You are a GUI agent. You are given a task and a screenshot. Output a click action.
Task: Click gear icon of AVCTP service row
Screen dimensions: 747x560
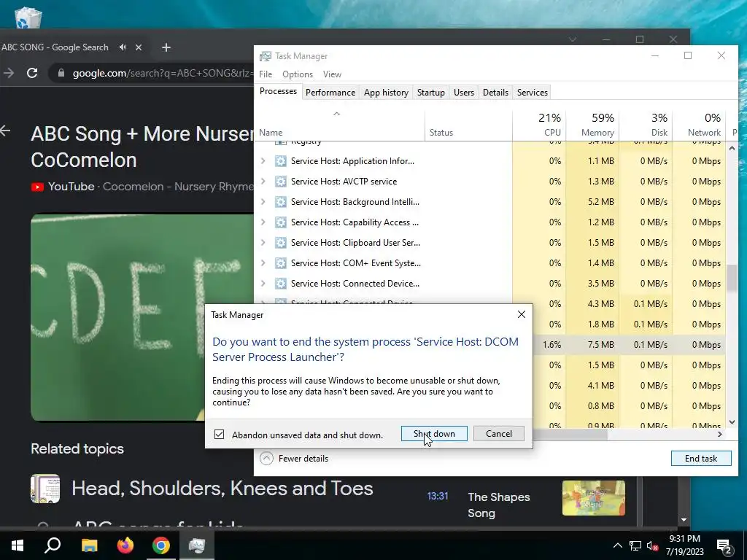281,182
